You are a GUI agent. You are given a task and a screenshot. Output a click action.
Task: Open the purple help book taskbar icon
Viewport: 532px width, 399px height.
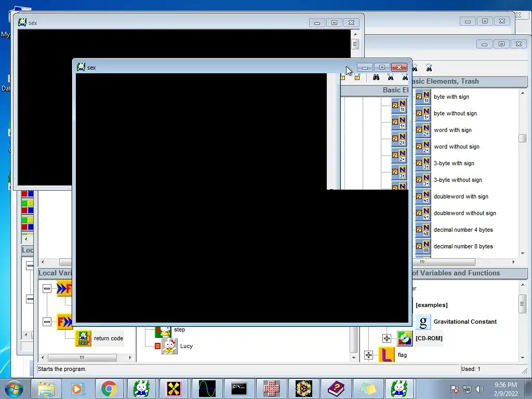(x=336, y=389)
